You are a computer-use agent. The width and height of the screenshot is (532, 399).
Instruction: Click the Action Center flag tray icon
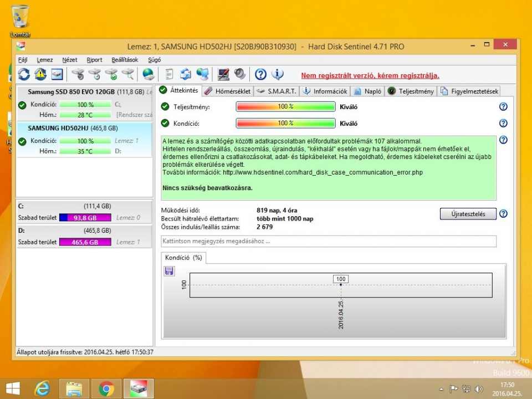click(454, 389)
